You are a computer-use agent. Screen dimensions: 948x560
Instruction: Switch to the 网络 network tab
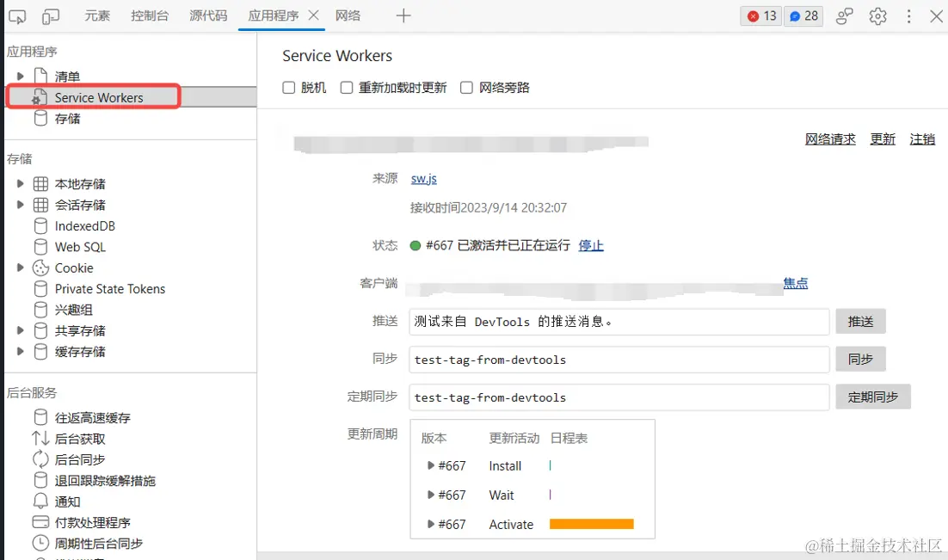click(348, 15)
